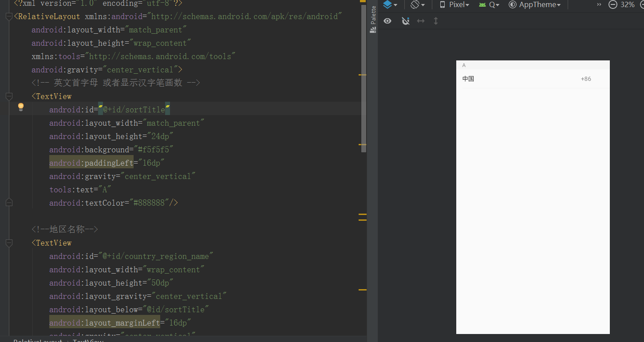The image size is (644, 342).
Task: Collapse the RelativeLayout code fold marker
Action: pos(9,16)
